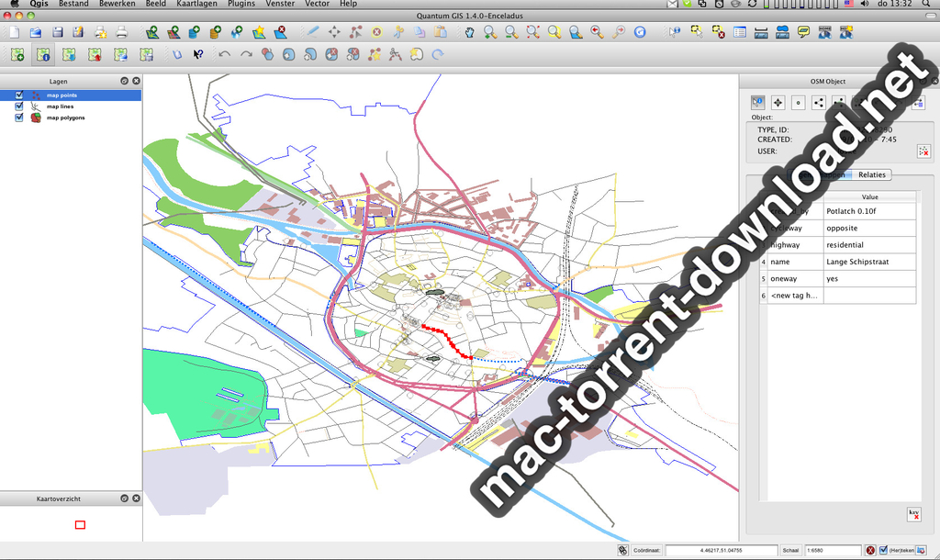
Task: Open the Plugins menu
Action: (x=241, y=5)
